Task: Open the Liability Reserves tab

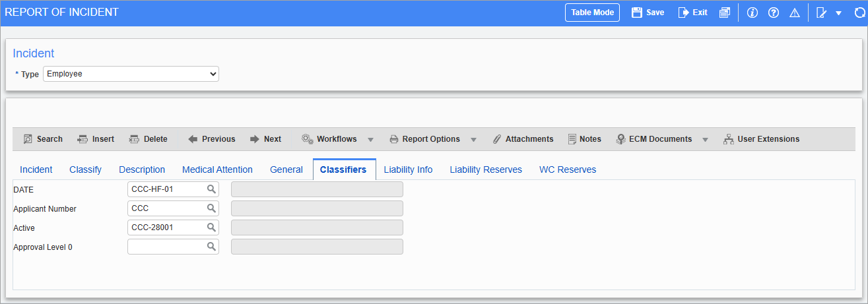Action: point(486,169)
